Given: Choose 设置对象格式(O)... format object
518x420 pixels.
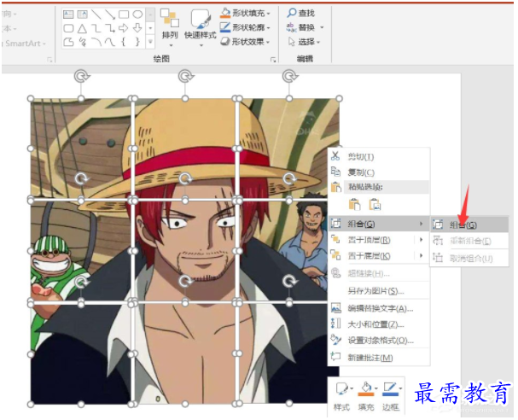Looking at the screenshot, I should tap(379, 341).
